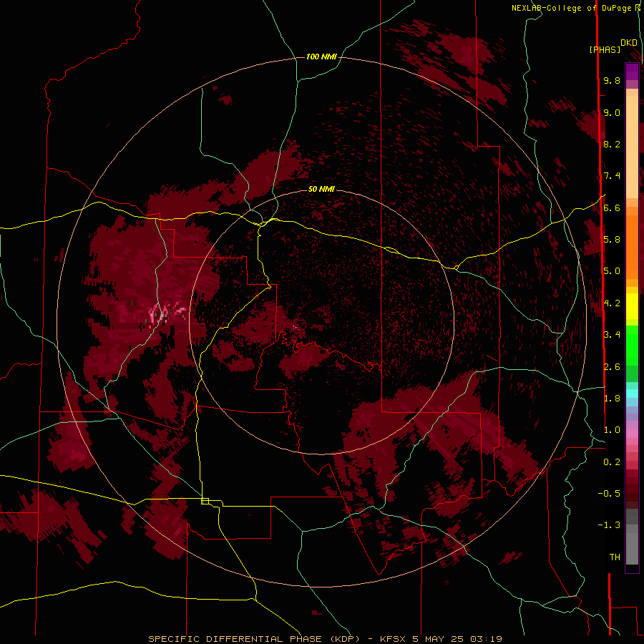
Task: Click the 8.2 scale value
Action: [x=612, y=144]
